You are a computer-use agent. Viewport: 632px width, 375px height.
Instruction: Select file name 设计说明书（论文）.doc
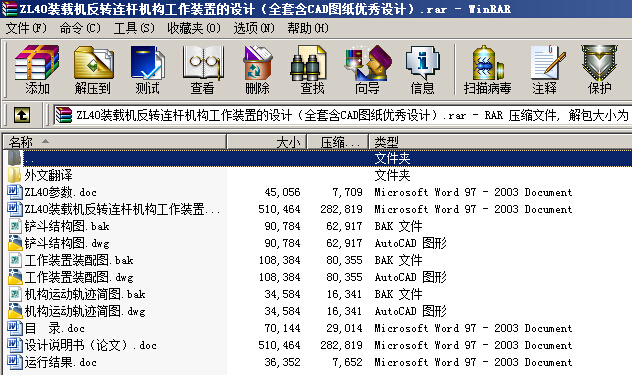click(91, 345)
